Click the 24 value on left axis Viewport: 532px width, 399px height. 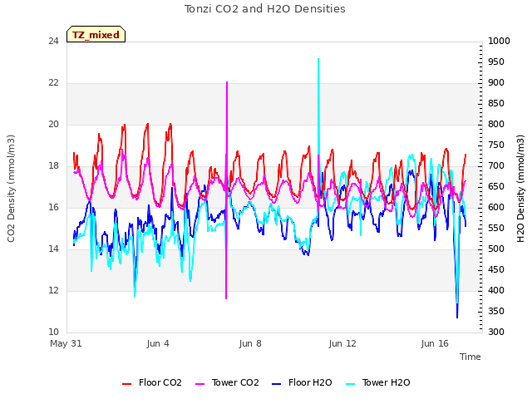(53, 42)
